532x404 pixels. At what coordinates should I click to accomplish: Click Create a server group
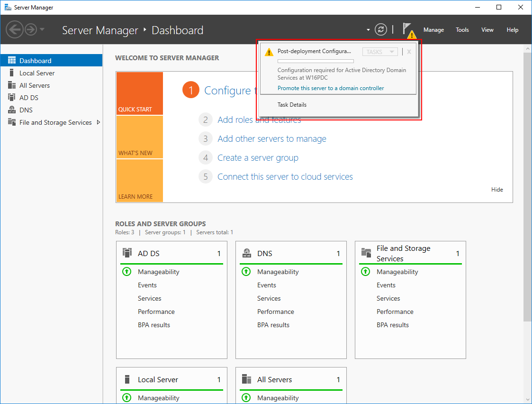(258, 158)
